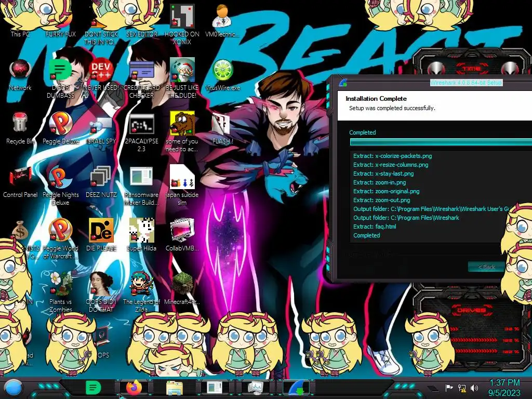
Task: Click the 'This PC' desktop label
Action: tap(20, 34)
